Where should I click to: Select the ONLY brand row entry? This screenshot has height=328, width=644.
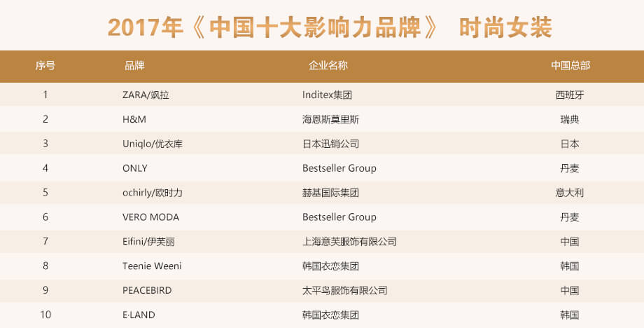134,168
